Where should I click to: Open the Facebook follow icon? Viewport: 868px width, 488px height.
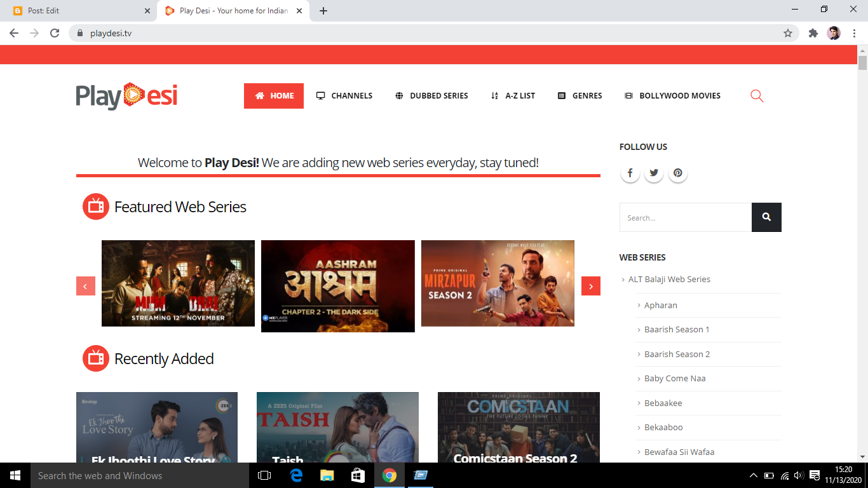[x=630, y=173]
